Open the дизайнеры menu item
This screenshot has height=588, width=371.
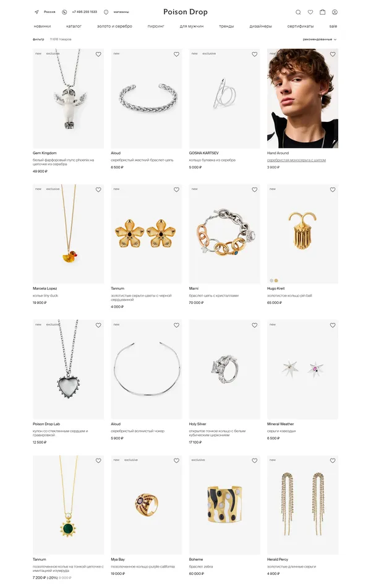[x=260, y=26]
